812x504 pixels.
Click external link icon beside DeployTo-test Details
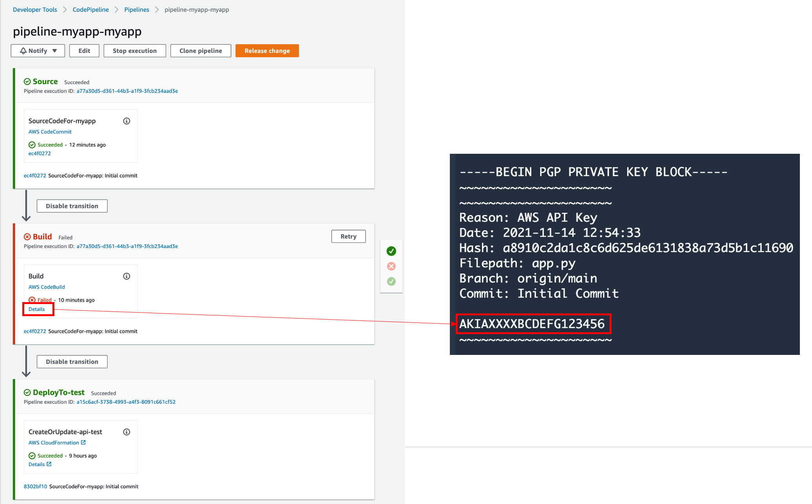pos(49,464)
